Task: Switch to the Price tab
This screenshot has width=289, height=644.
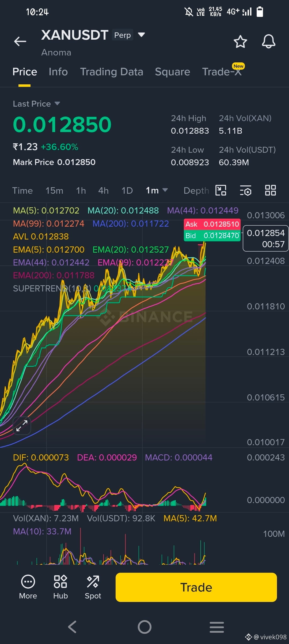Action: (25, 72)
